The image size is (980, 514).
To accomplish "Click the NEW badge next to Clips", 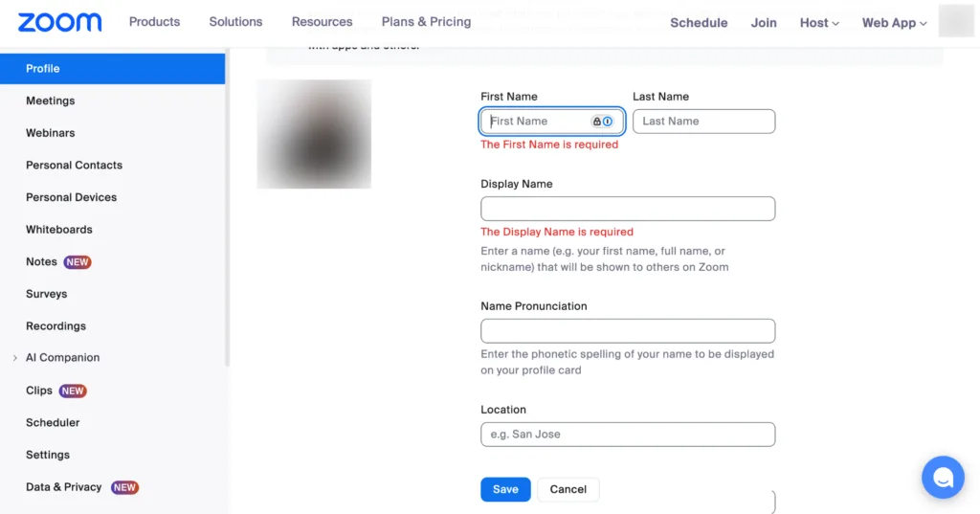I will pos(73,391).
